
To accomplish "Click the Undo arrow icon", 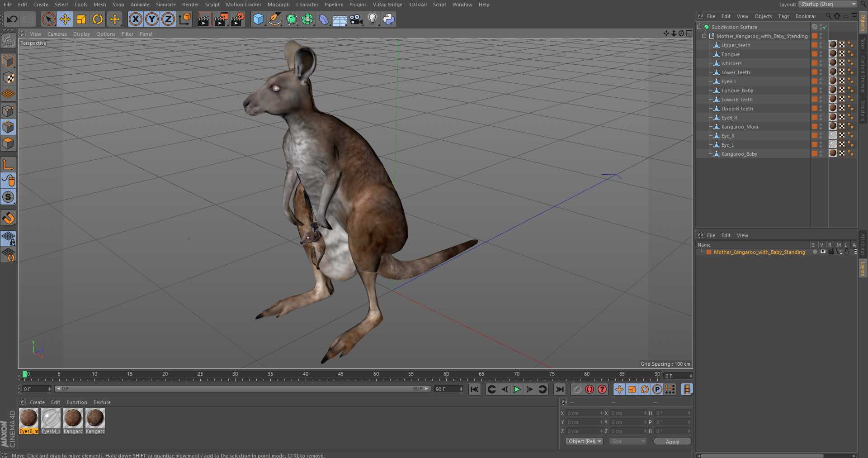I will point(12,19).
